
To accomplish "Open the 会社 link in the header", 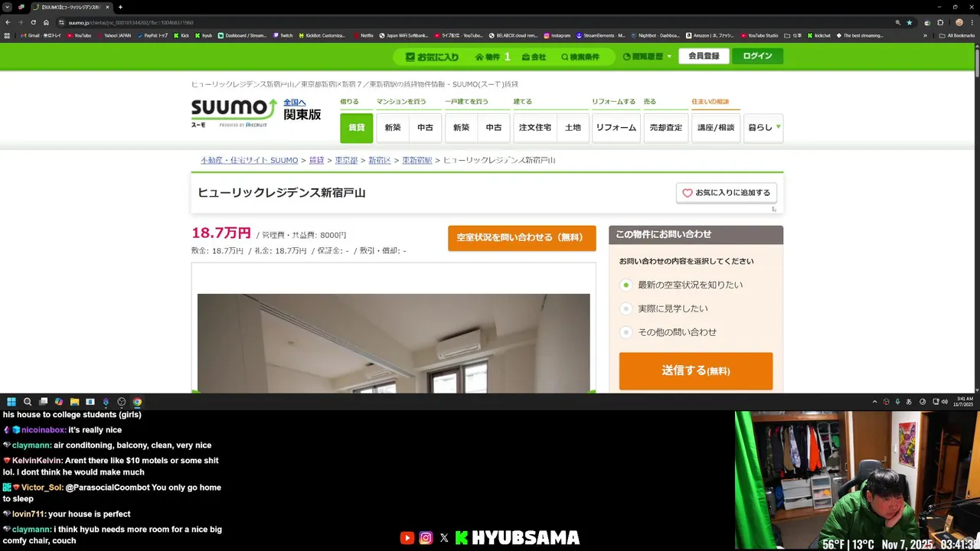I will pos(534,57).
